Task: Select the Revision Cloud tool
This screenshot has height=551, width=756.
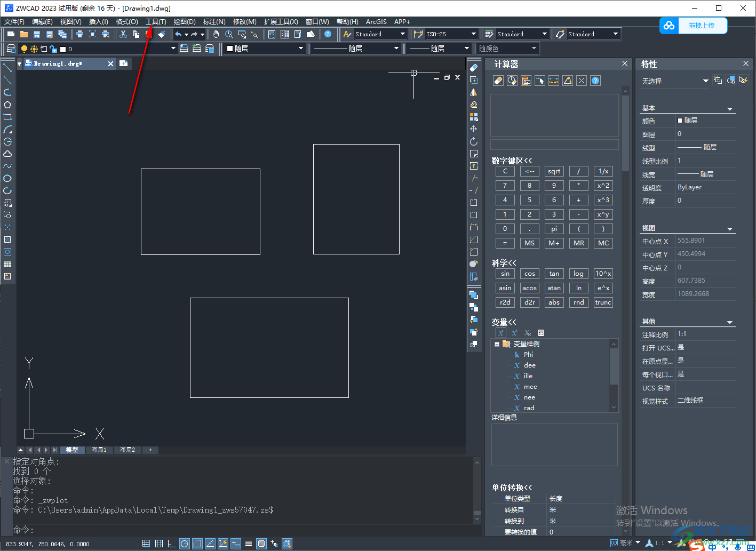Action: click(7, 154)
